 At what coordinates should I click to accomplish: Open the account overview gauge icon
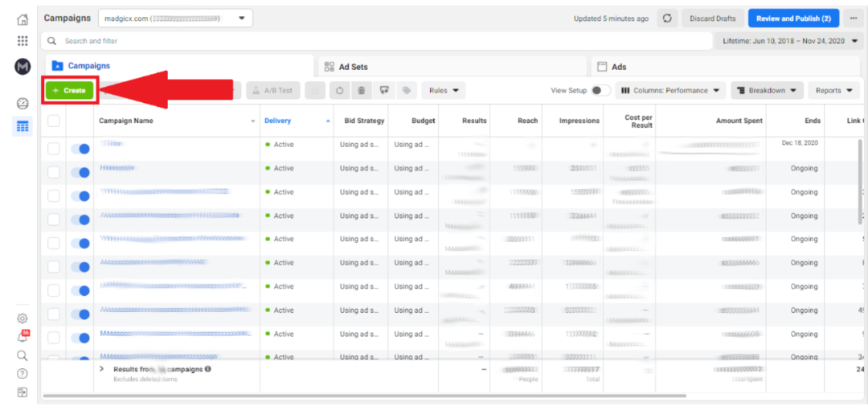tap(23, 103)
